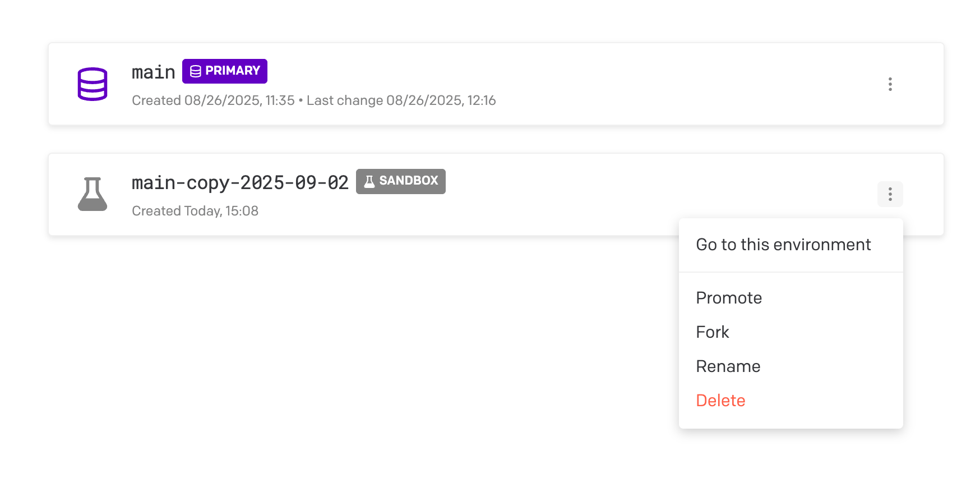Click the SANDBOX label text on the badge
Image resolution: width=980 pixels, height=487 pixels.
(408, 181)
